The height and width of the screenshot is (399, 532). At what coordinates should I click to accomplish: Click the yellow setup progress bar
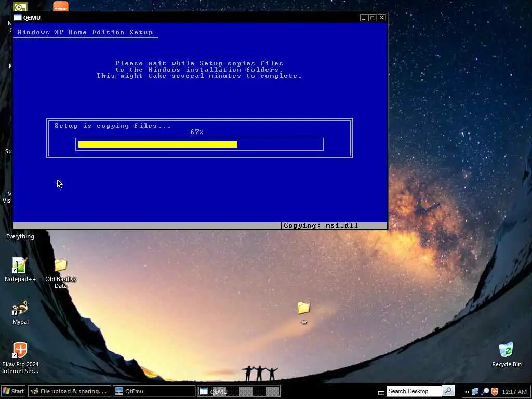(158, 144)
